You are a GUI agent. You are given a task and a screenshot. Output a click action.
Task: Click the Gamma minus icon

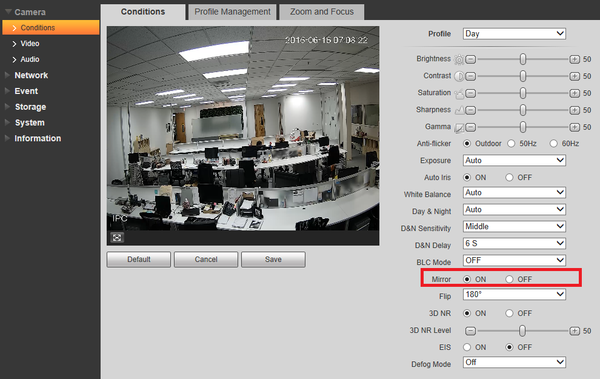[471, 127]
